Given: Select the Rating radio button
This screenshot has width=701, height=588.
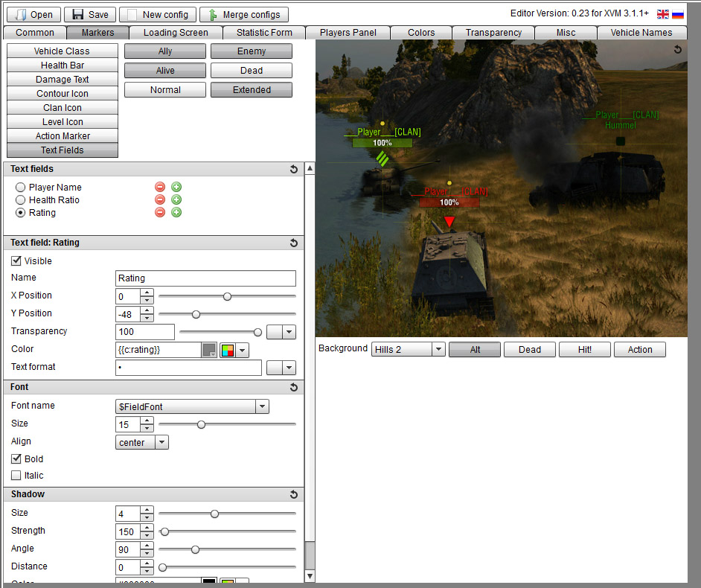Looking at the screenshot, I should pos(20,212).
